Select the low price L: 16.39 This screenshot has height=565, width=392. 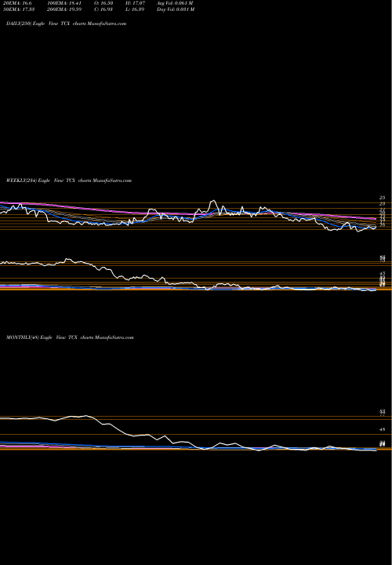136,9
